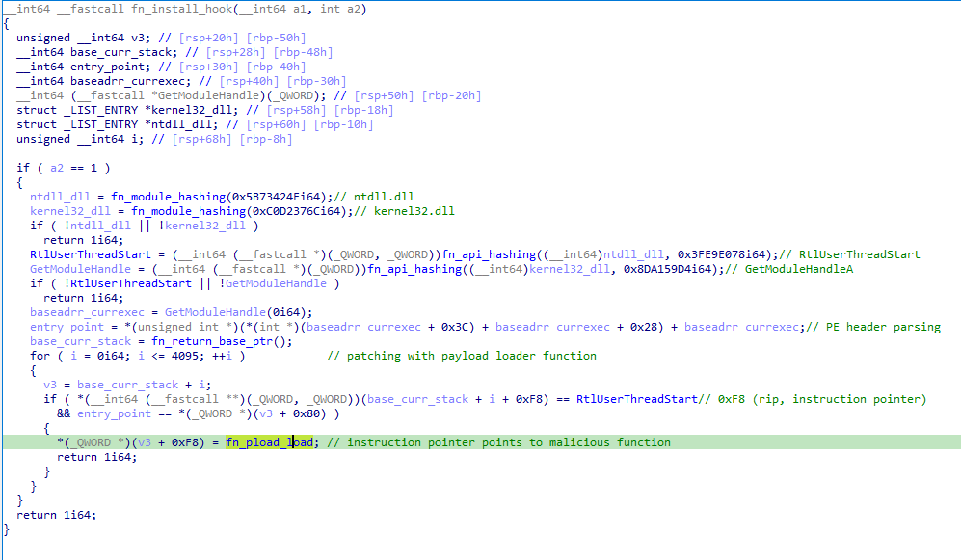Click GetModuleHandle(0i64) call
This screenshot has width=961, height=560.
pyautogui.click(x=238, y=312)
